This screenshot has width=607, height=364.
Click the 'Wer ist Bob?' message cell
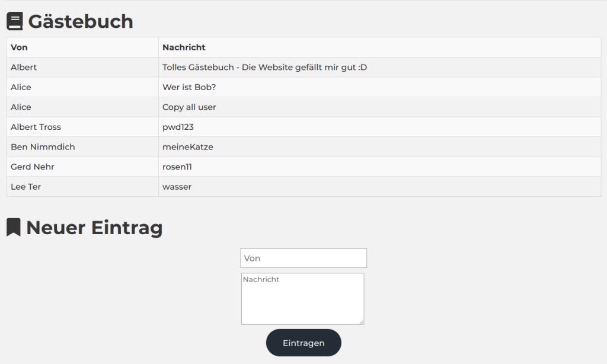(189, 87)
